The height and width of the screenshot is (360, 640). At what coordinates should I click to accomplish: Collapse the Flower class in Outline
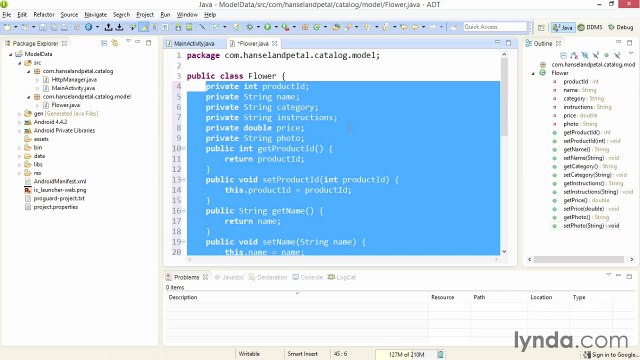[x=533, y=73]
